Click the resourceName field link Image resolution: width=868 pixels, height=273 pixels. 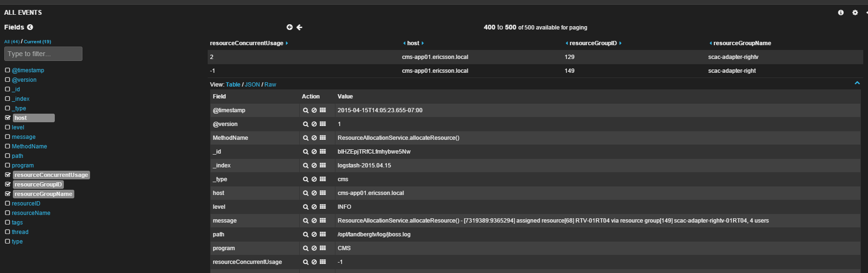coord(31,213)
